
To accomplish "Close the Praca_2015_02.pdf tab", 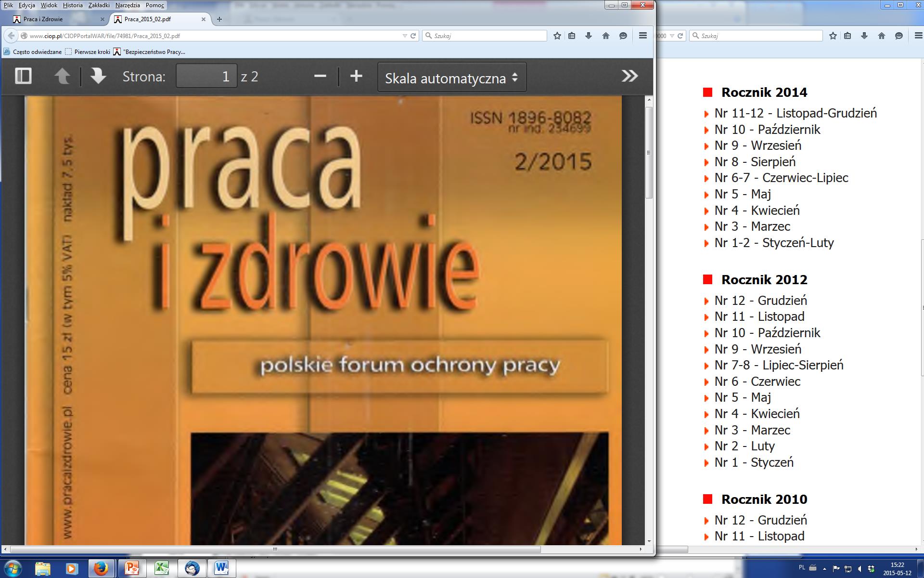I will (204, 19).
